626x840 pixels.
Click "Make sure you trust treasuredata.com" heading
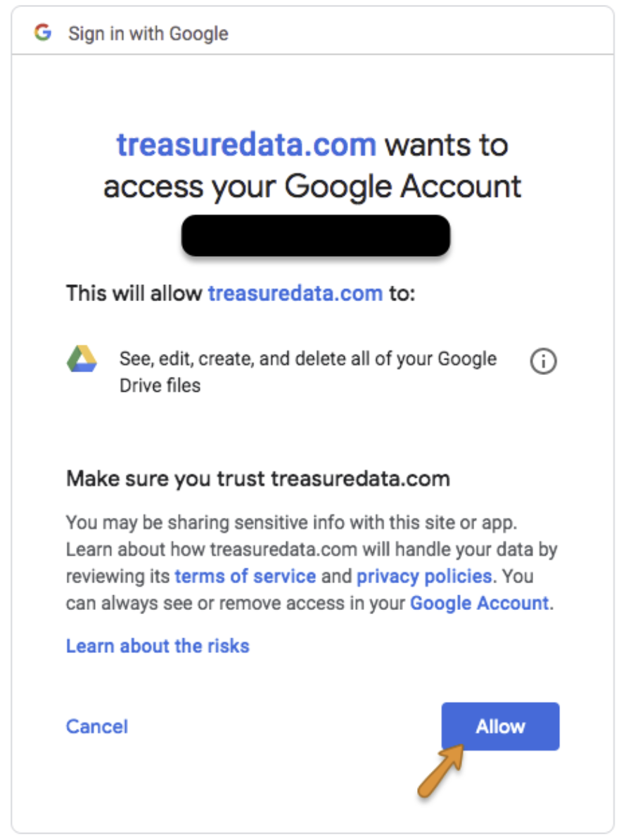click(x=257, y=479)
